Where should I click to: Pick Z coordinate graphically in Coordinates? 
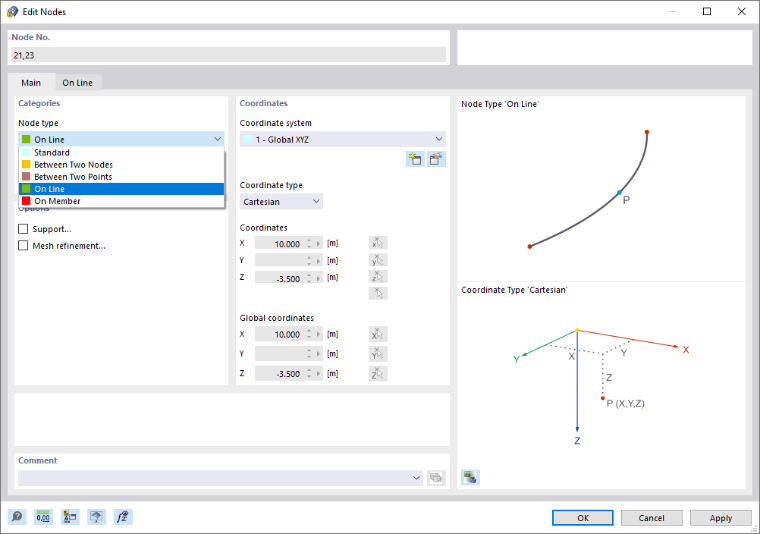point(378,277)
